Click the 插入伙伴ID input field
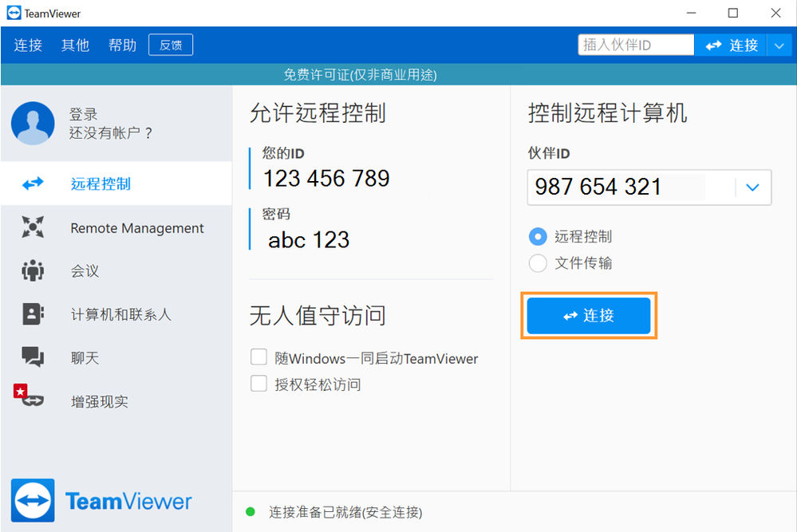The height and width of the screenshot is (532, 797). pos(636,45)
